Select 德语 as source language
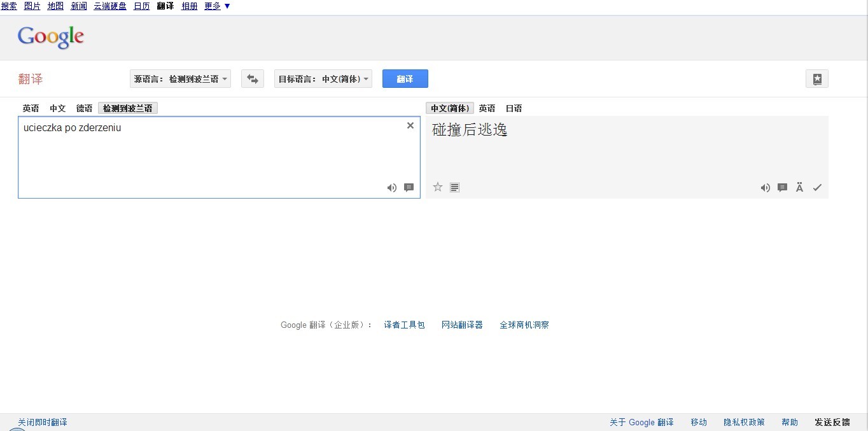 85,108
